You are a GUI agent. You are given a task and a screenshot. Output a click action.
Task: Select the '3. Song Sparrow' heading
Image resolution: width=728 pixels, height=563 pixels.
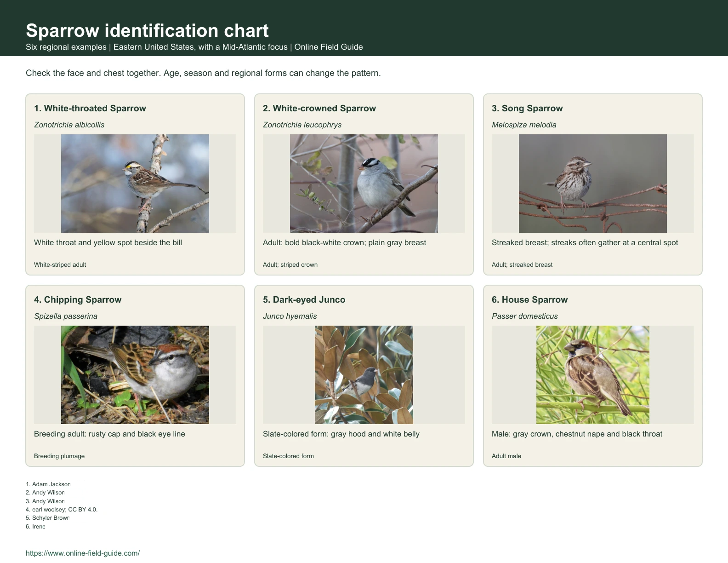coord(527,108)
